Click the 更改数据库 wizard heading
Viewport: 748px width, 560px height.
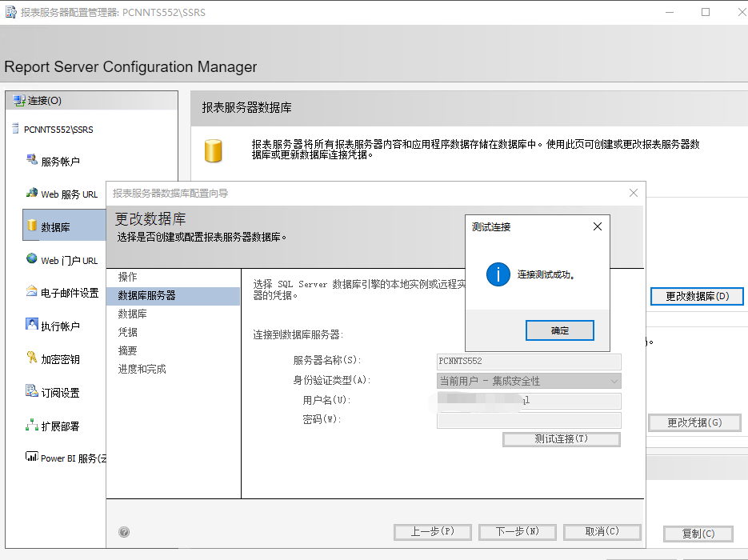(150, 218)
